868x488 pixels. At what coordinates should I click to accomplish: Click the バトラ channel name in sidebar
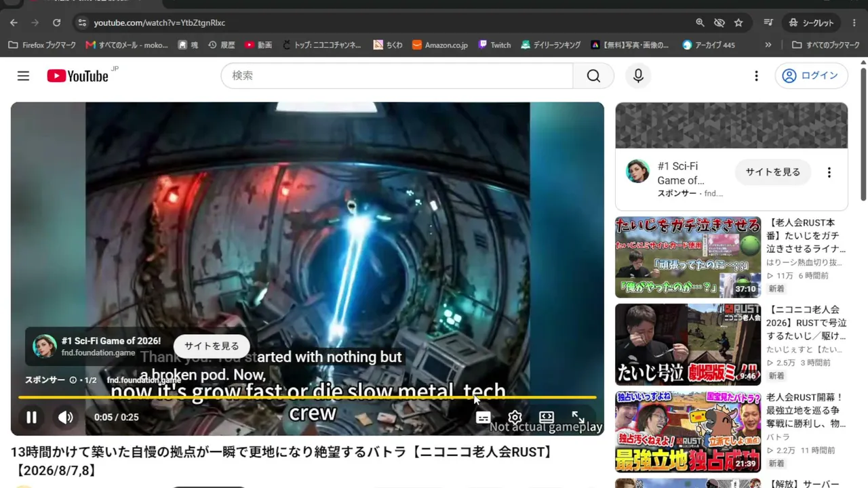[776, 437]
